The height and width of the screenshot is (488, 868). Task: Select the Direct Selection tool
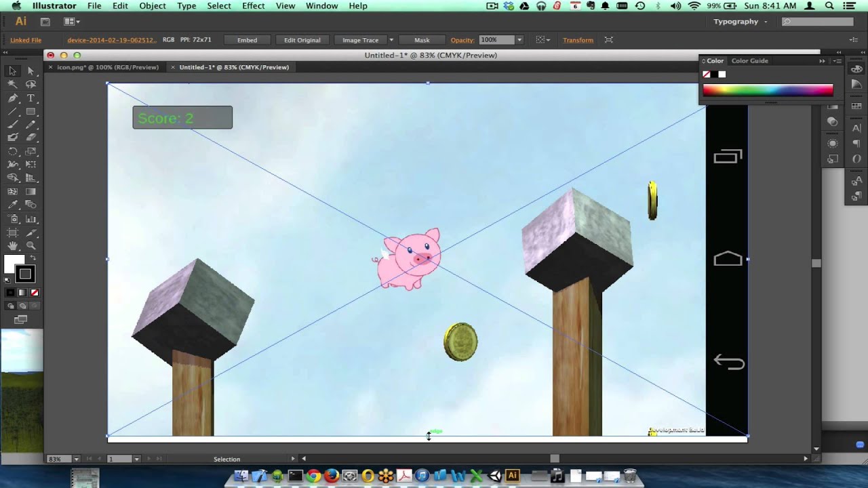click(31, 71)
